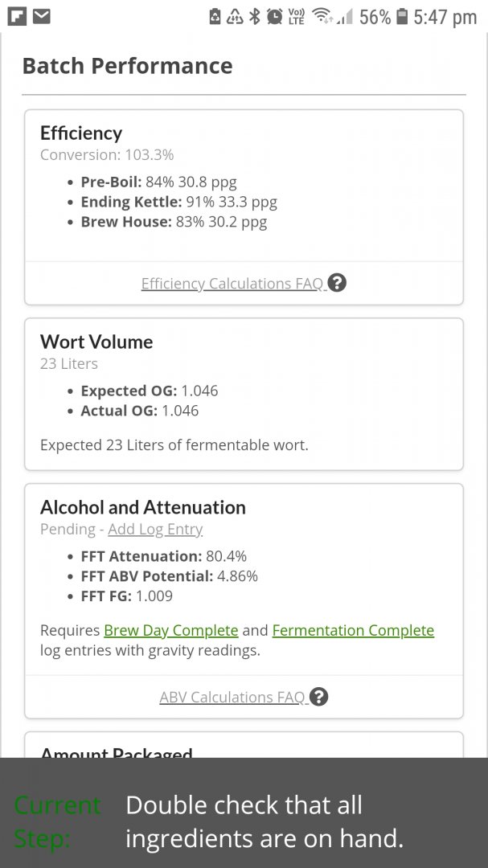Tap the Efficiency Calculations FAQ question mark icon
488x868 pixels.
[337, 283]
